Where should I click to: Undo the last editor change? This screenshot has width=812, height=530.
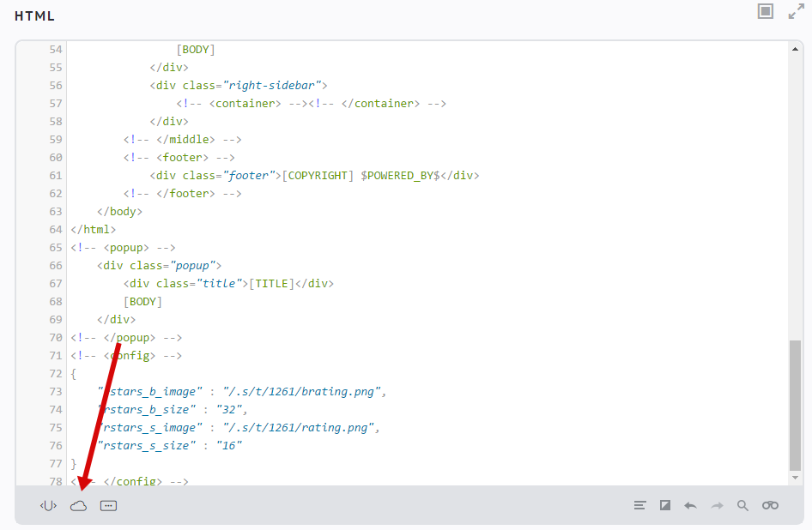pyautogui.click(x=690, y=506)
